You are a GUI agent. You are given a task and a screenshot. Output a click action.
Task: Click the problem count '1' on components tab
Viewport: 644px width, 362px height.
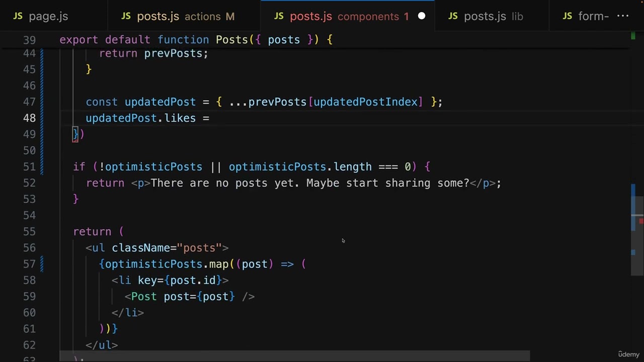click(406, 16)
